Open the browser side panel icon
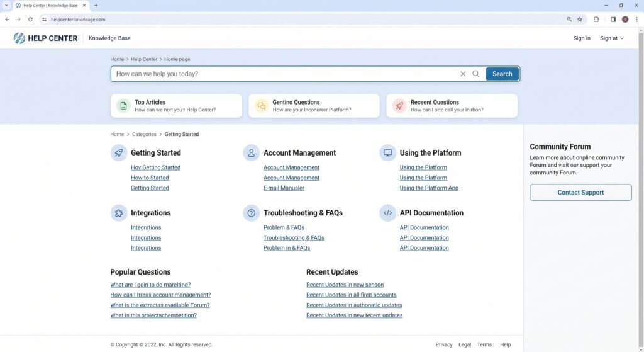Viewport: 644px width, 352px height. pos(613,20)
